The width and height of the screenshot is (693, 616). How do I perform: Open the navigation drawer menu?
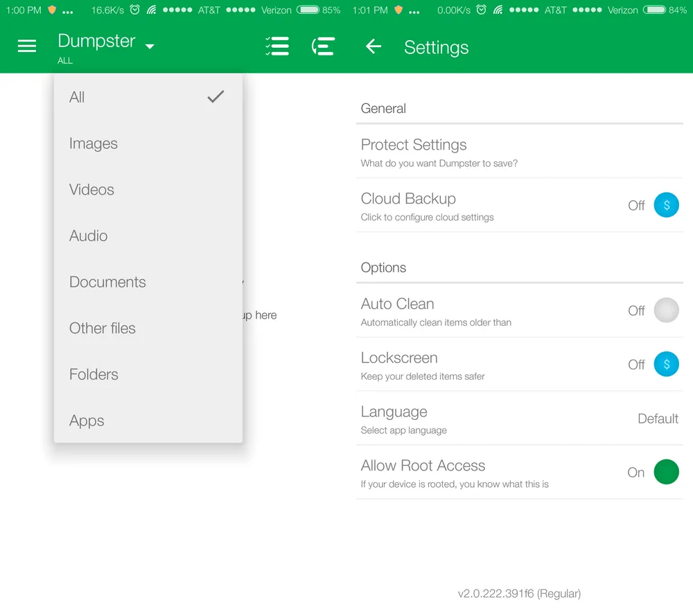click(26, 46)
